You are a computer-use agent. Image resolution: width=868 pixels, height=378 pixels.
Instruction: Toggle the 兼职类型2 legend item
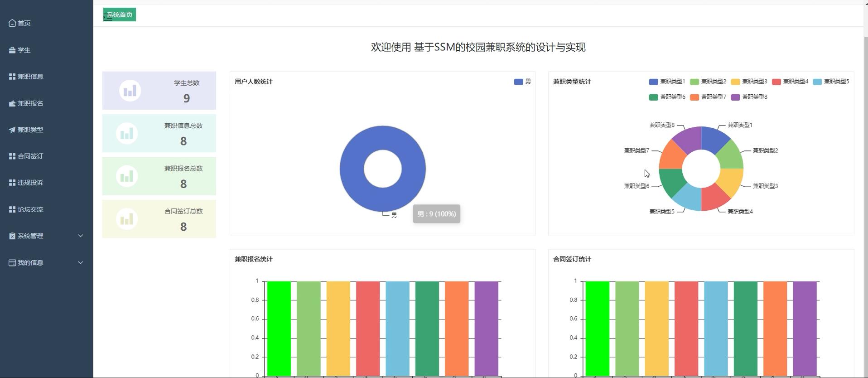tap(708, 82)
